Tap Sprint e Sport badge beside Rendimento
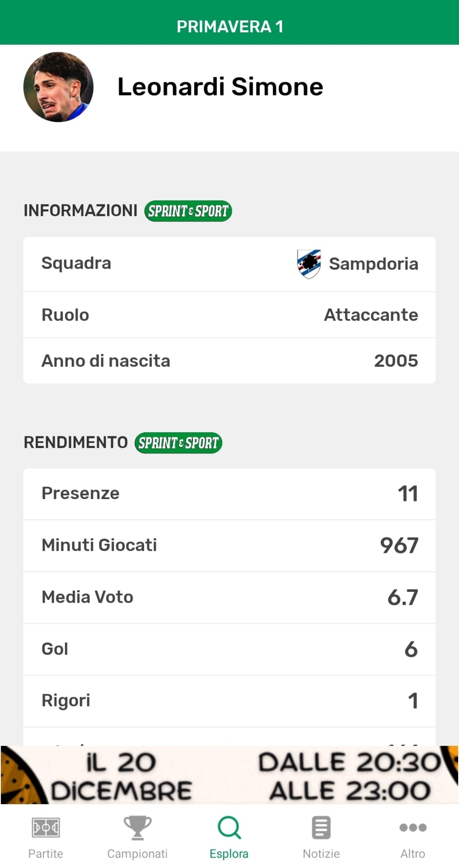 click(x=178, y=443)
